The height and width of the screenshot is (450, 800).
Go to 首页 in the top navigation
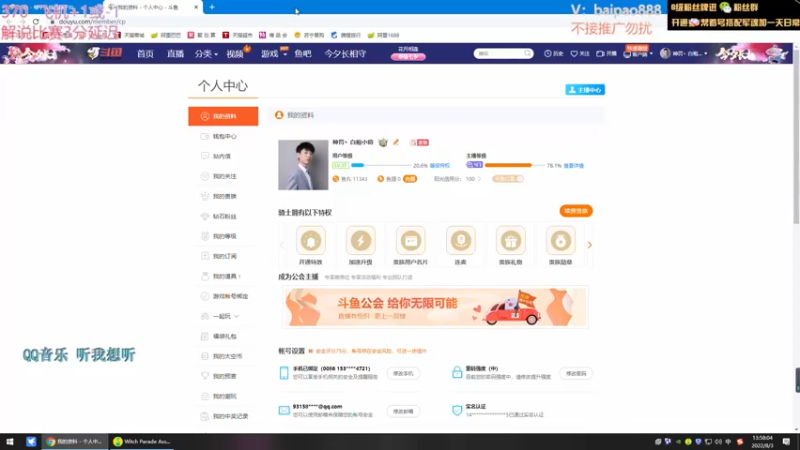point(145,54)
